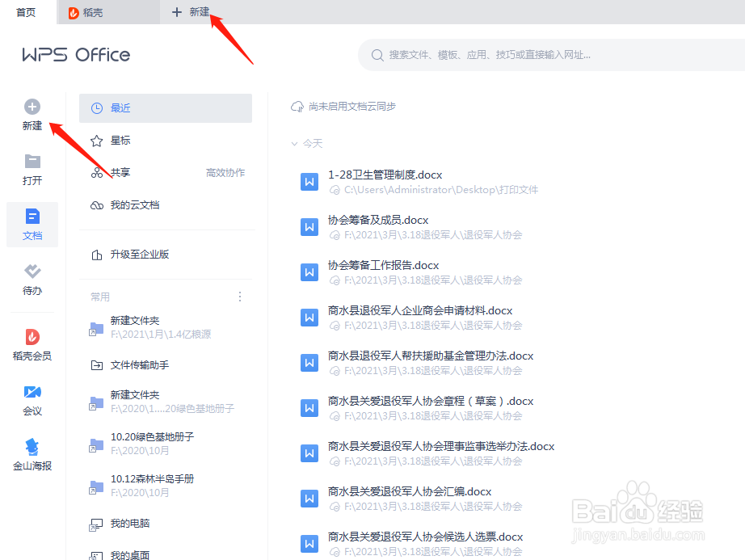Collapse the 今天 section chevron
745x560 pixels.
coord(295,144)
